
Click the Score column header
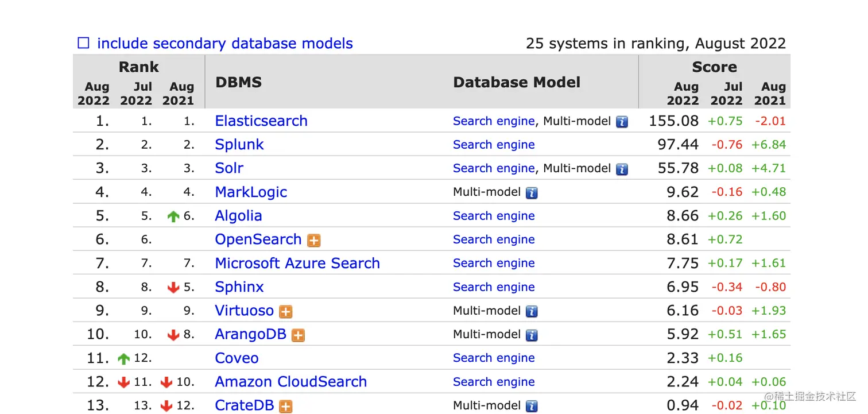tap(715, 67)
